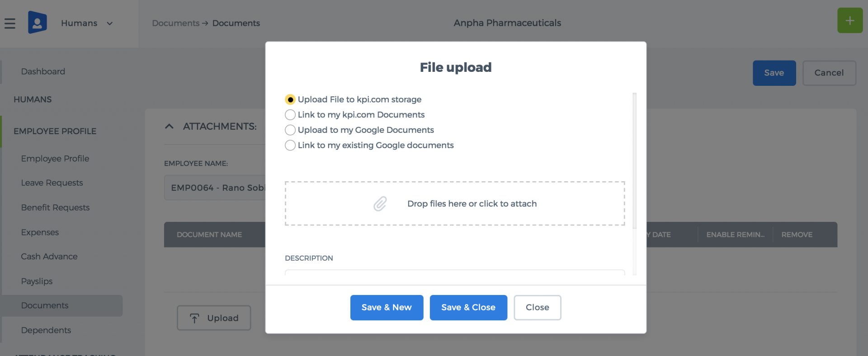The image size is (868, 356).
Task: Click the Drop files here area
Action: point(455,204)
